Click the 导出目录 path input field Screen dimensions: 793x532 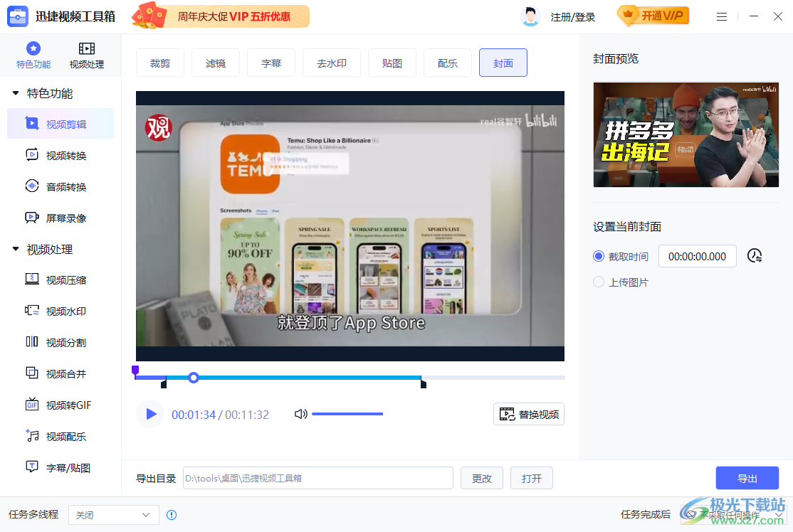(x=317, y=478)
